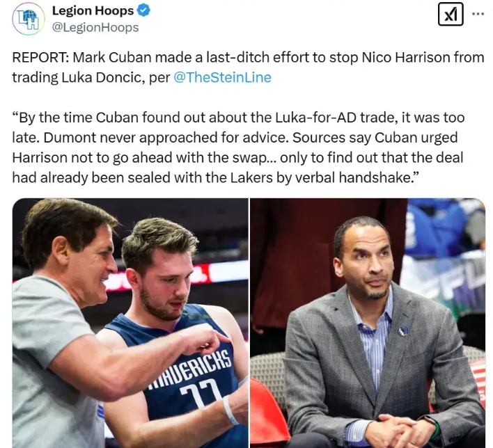The height and width of the screenshot is (448, 493).
Task: Open the @TheSteinLine mention link
Action: pyautogui.click(x=222, y=77)
